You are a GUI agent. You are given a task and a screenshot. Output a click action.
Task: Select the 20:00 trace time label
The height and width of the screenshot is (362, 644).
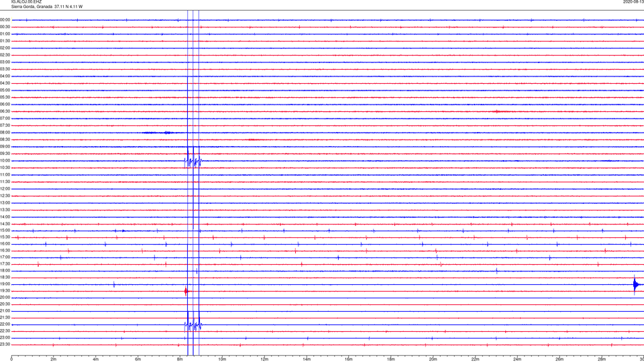[x=5, y=297]
